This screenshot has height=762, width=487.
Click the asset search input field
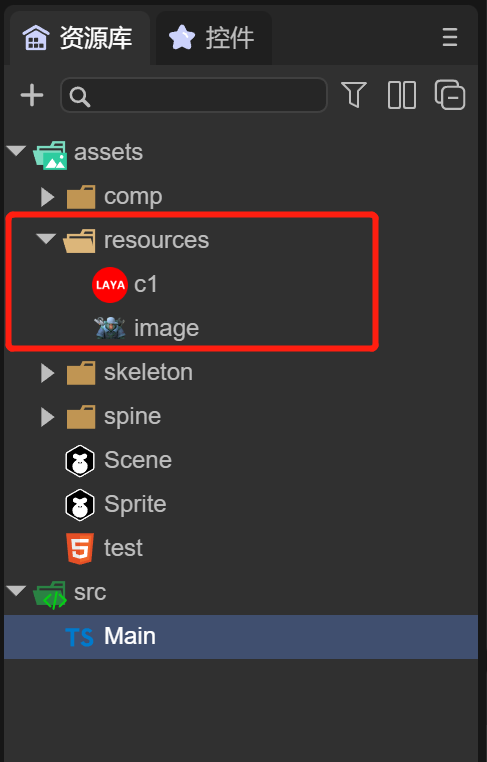tap(194, 95)
